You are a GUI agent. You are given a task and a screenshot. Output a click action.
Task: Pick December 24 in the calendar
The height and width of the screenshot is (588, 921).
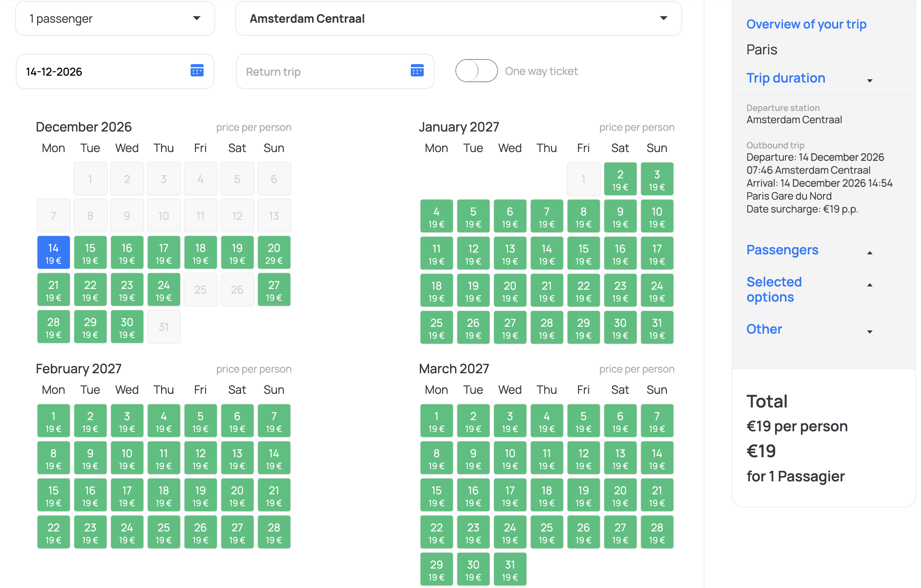(164, 290)
